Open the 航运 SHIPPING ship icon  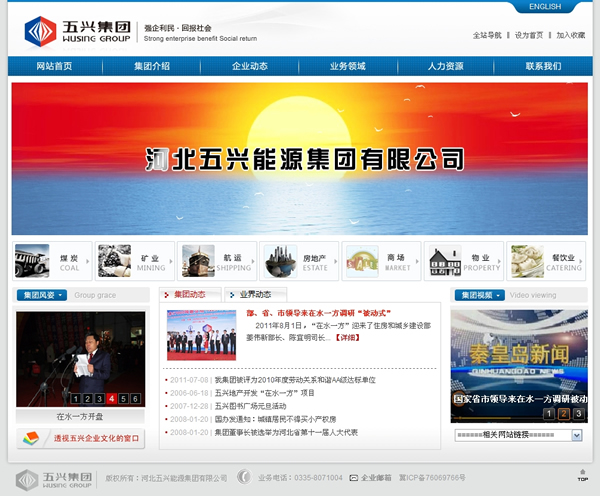(198, 261)
